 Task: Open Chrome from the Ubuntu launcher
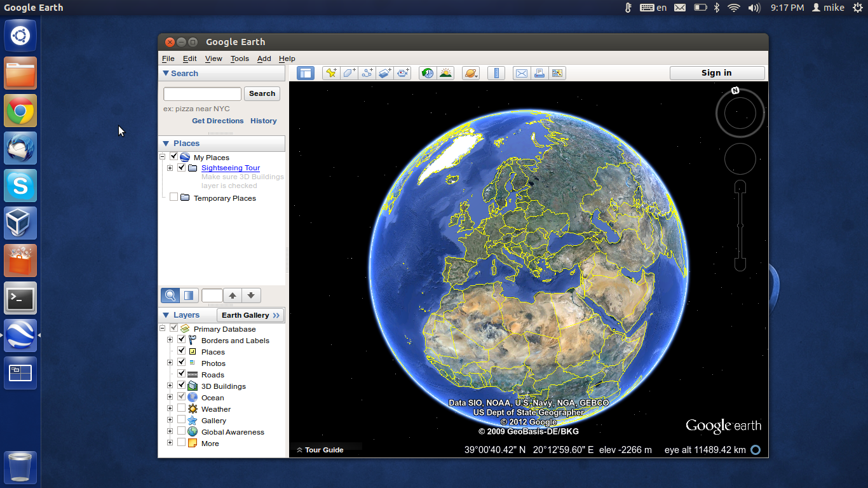pyautogui.click(x=20, y=111)
